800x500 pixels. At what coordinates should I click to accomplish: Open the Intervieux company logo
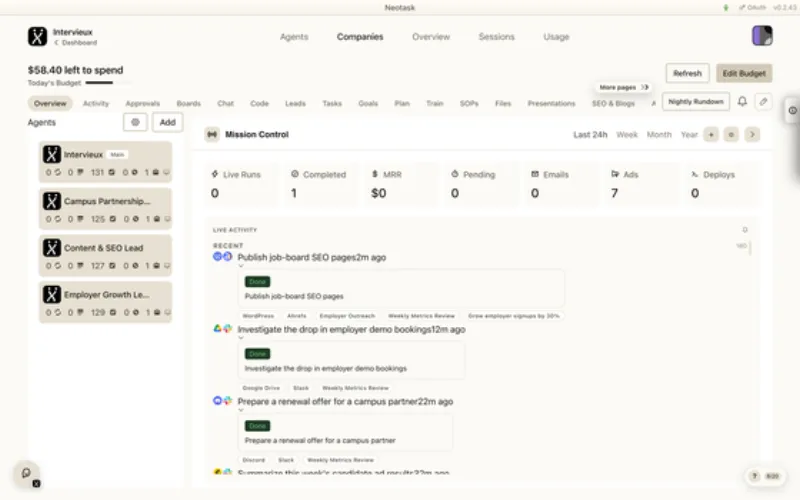(x=37, y=37)
